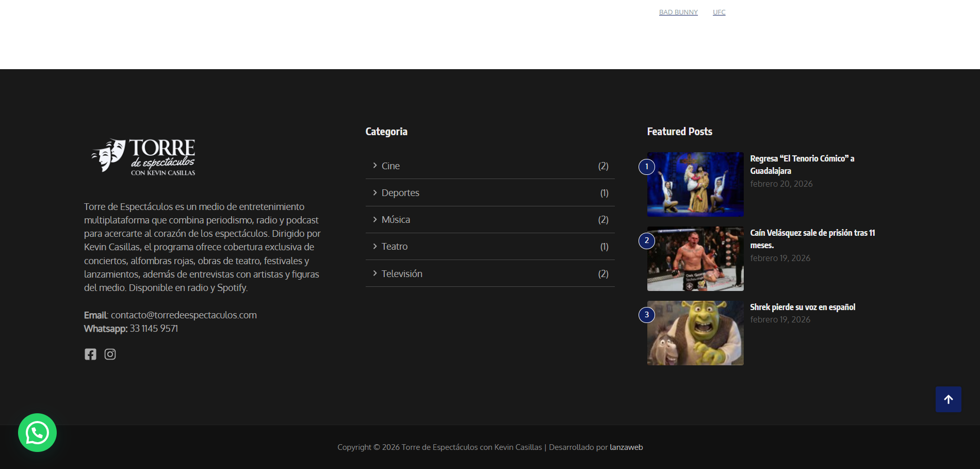The image size is (980, 469).
Task: Open the Teatro category
Action: coord(395,247)
